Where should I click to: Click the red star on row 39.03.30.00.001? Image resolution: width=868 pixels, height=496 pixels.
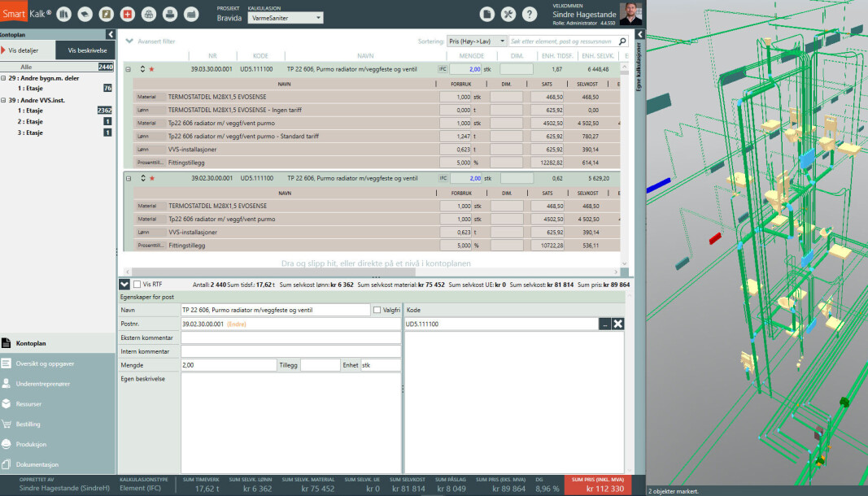click(151, 69)
